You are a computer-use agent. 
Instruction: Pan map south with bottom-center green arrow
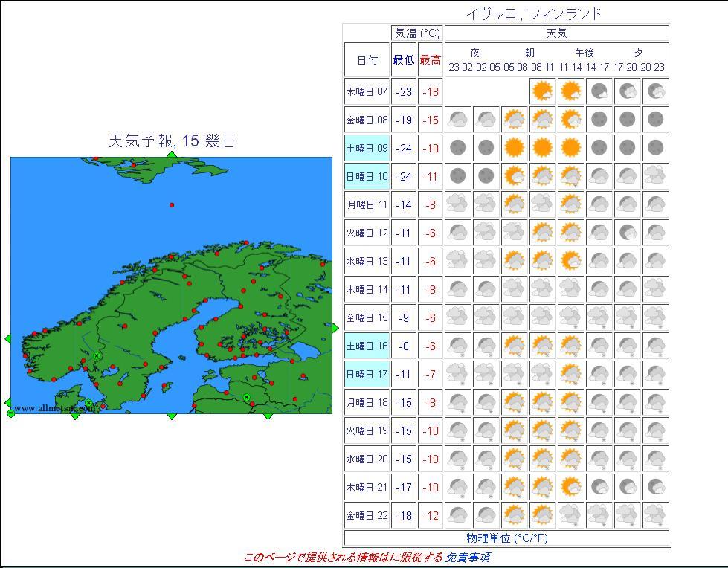[172, 416]
